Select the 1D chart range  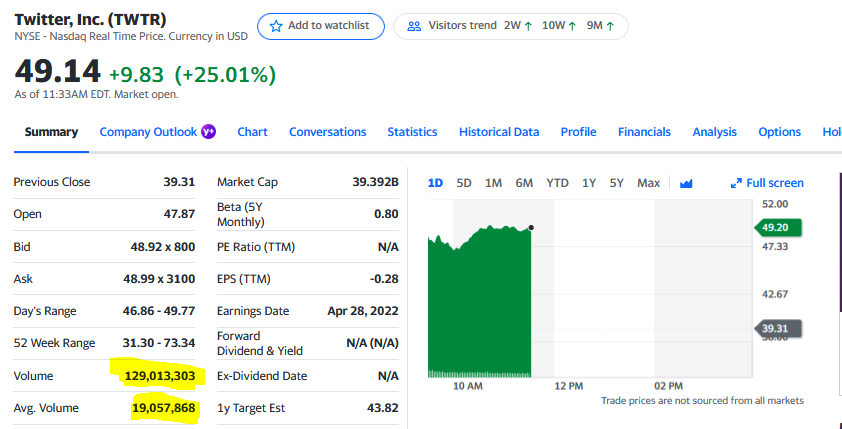click(435, 183)
